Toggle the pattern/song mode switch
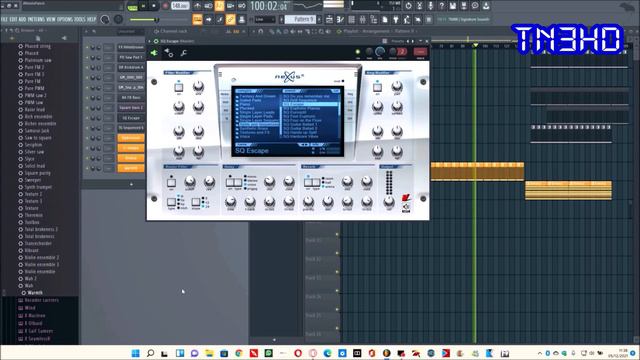Viewport: 640px width, 360px height. 132,7
